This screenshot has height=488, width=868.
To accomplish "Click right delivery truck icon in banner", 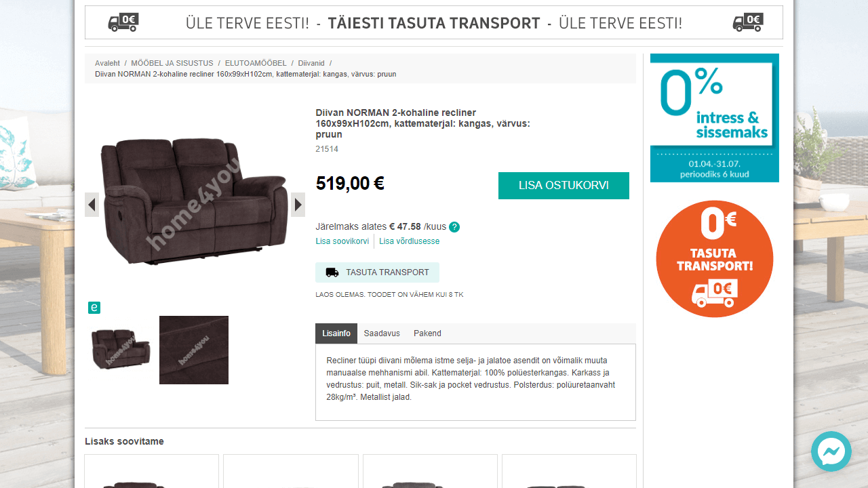I will coord(748,22).
